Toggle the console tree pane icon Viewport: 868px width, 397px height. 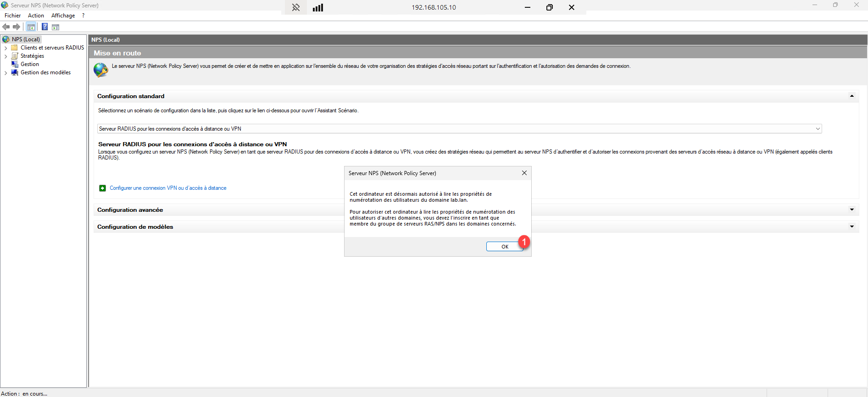tap(31, 27)
